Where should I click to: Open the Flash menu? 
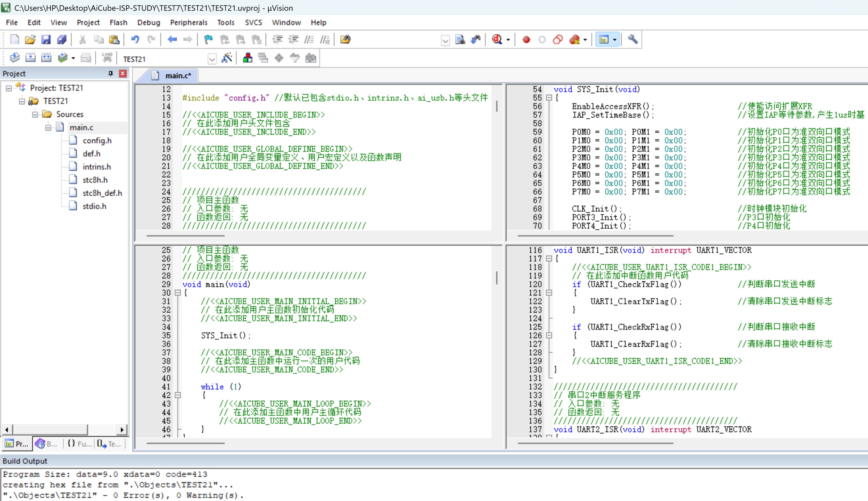(119, 22)
